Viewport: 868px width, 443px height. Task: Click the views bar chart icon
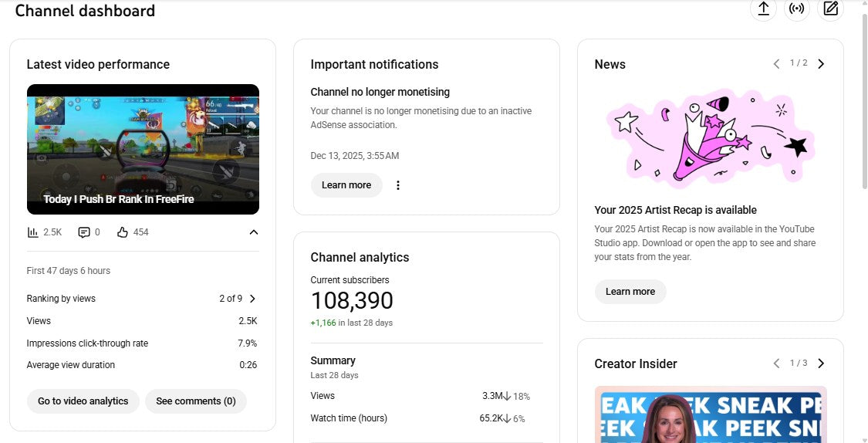point(33,232)
